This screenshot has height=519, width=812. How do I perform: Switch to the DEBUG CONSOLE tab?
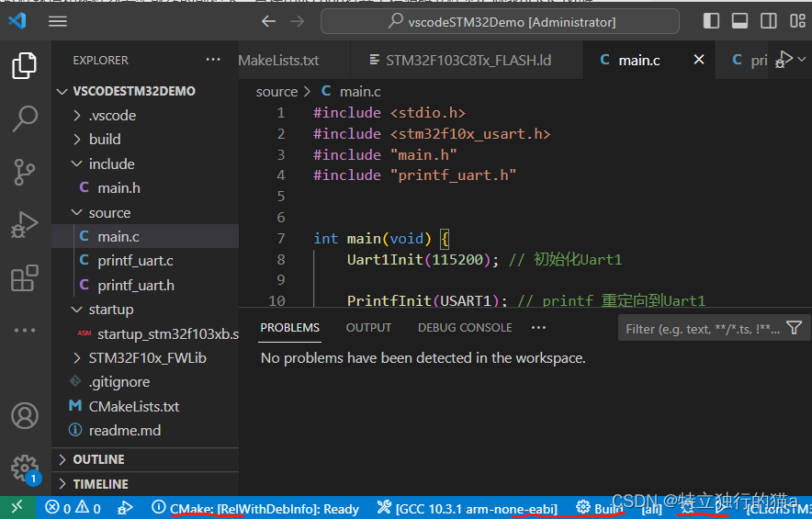tap(465, 328)
